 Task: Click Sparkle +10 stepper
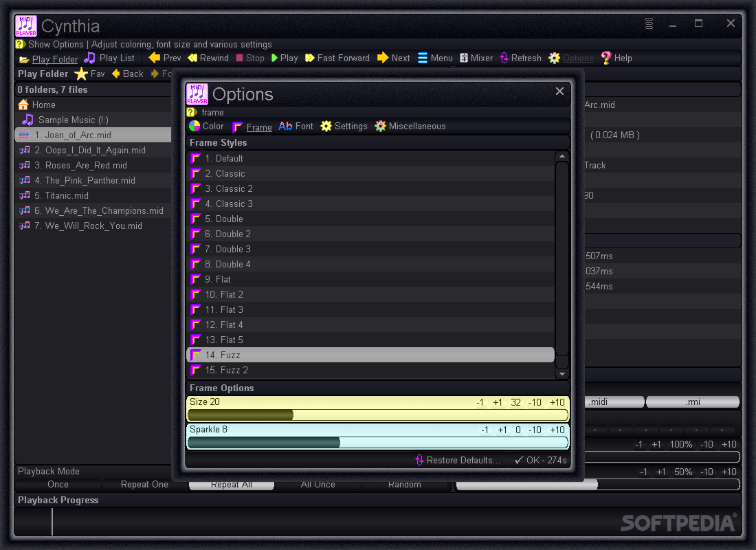557,430
